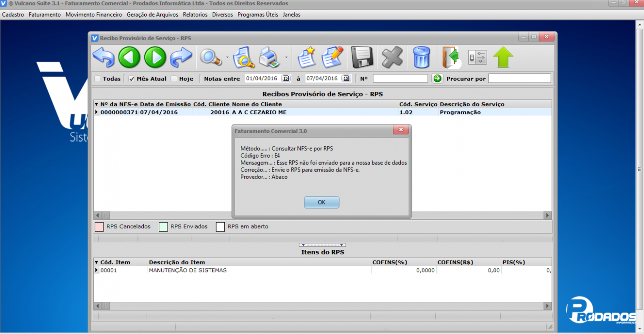Click COFINS(%) column header
The height and width of the screenshot is (334, 644).
coord(390,262)
